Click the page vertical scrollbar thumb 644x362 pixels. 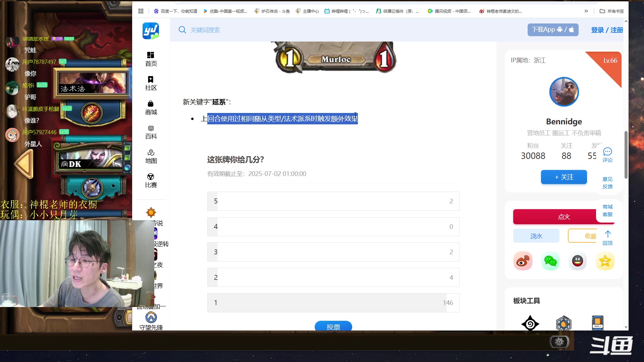click(x=626, y=155)
